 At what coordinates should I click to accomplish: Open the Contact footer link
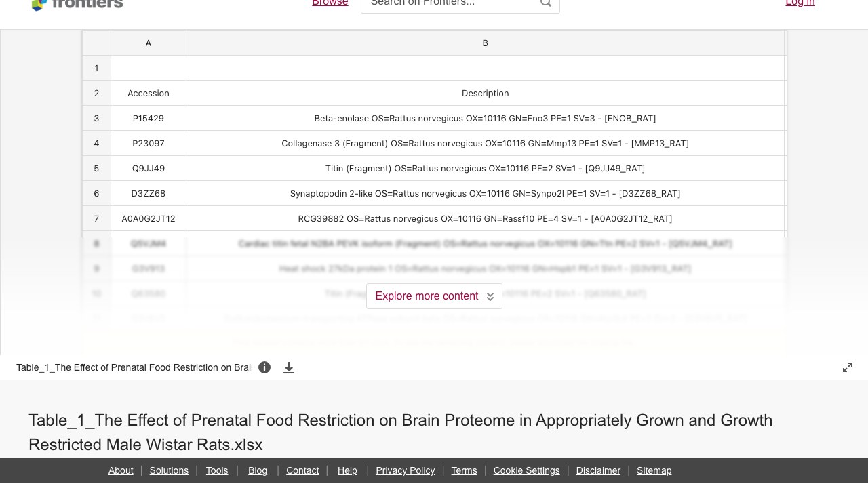302,470
